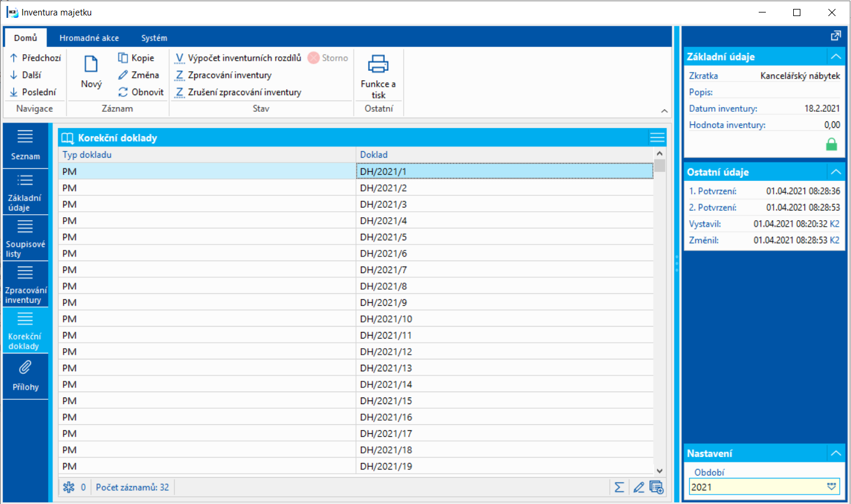Image resolution: width=851 pixels, height=504 pixels.
Task: Select the row with DH/2021/1
Action: pos(356,171)
